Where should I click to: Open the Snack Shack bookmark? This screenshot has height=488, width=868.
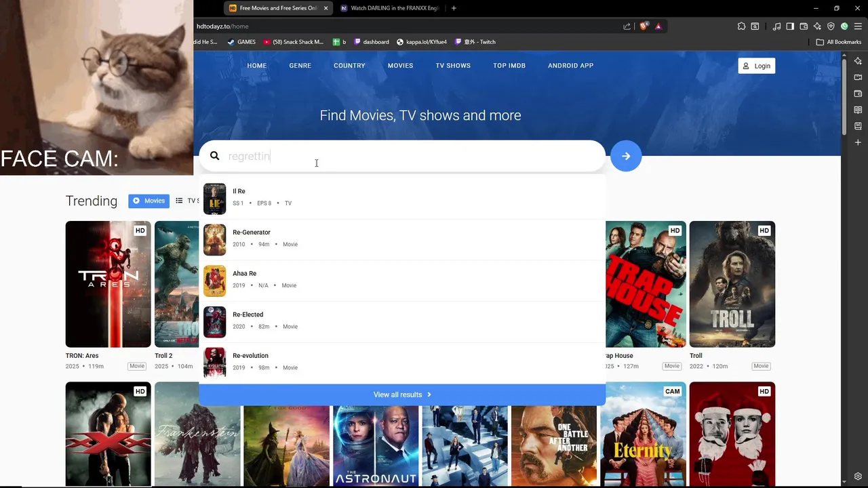294,42
